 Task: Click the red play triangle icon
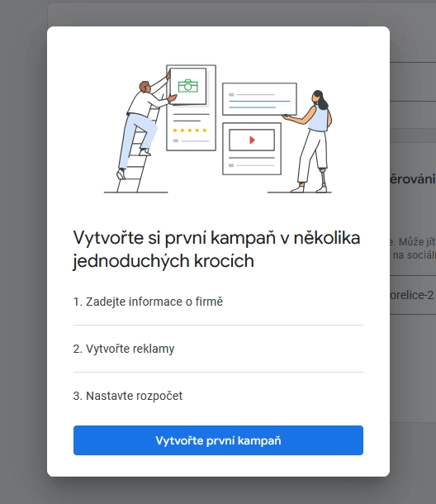(x=252, y=140)
